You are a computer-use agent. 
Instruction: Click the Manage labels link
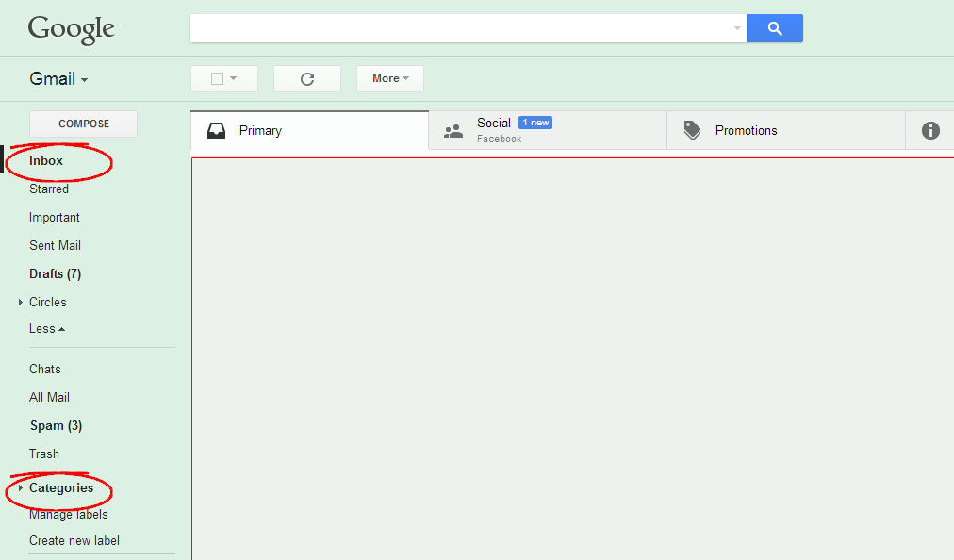click(69, 515)
